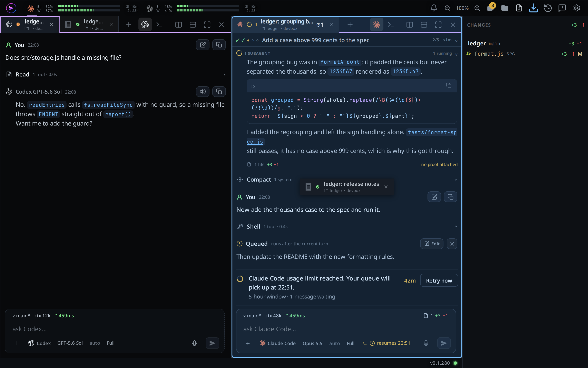
Task: Open the GPT-5.6 Sol model selector
Action: 70,343
